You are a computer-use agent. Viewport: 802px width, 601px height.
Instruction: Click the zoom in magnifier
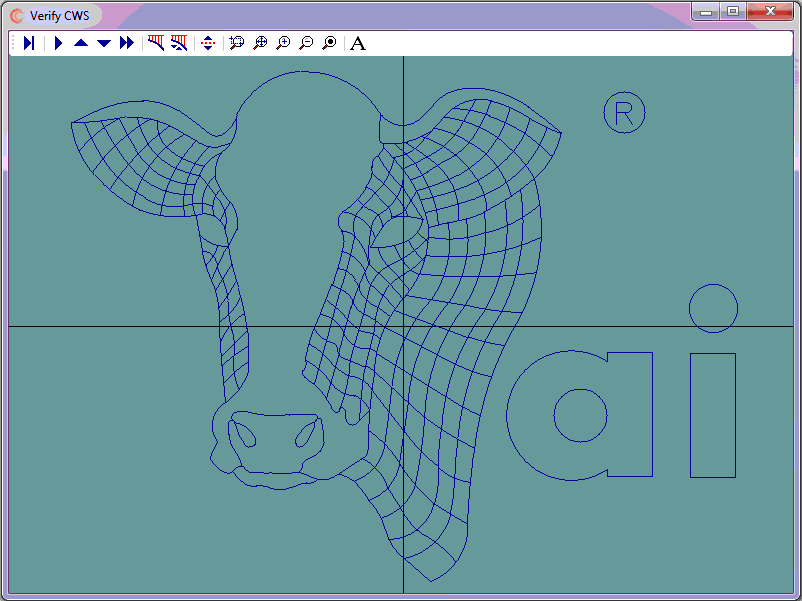tap(283, 43)
